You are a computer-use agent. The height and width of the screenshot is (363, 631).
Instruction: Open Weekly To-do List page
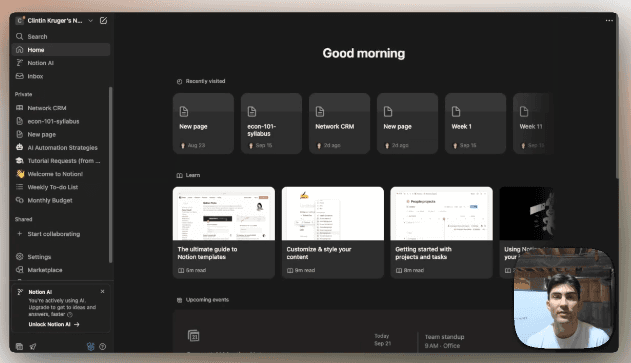[61, 187]
